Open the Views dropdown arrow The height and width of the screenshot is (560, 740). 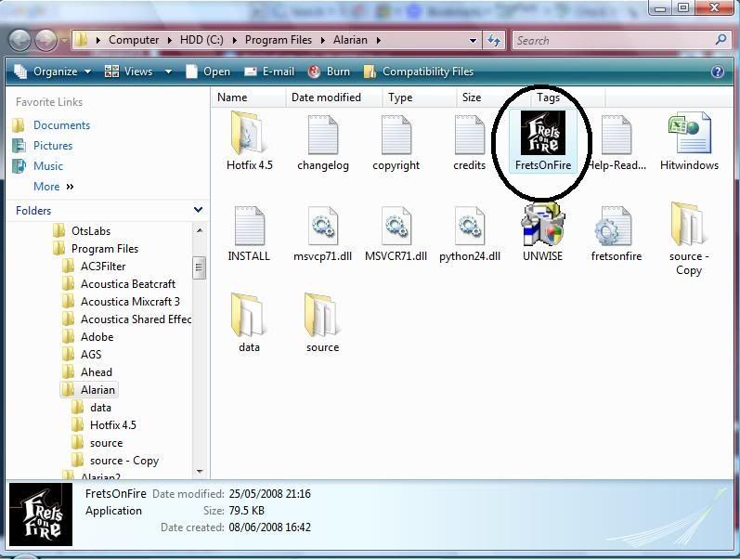point(168,72)
